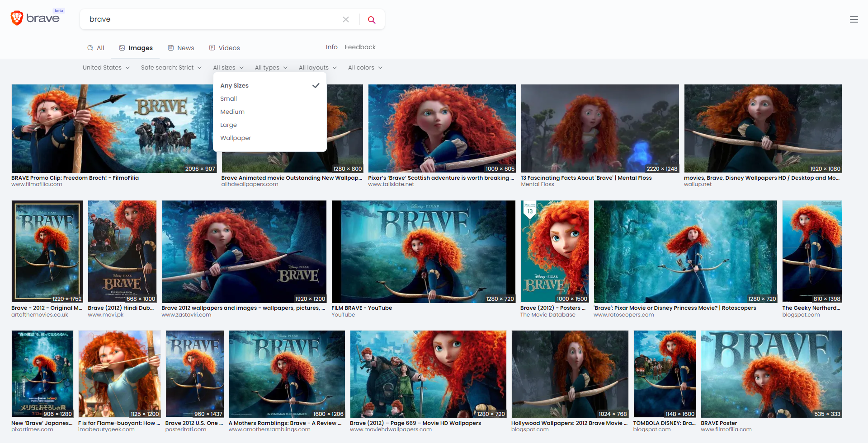The image size is (868, 443).
Task: Open the 1600 × 1206 Mothers Ramblings image
Action: click(287, 374)
